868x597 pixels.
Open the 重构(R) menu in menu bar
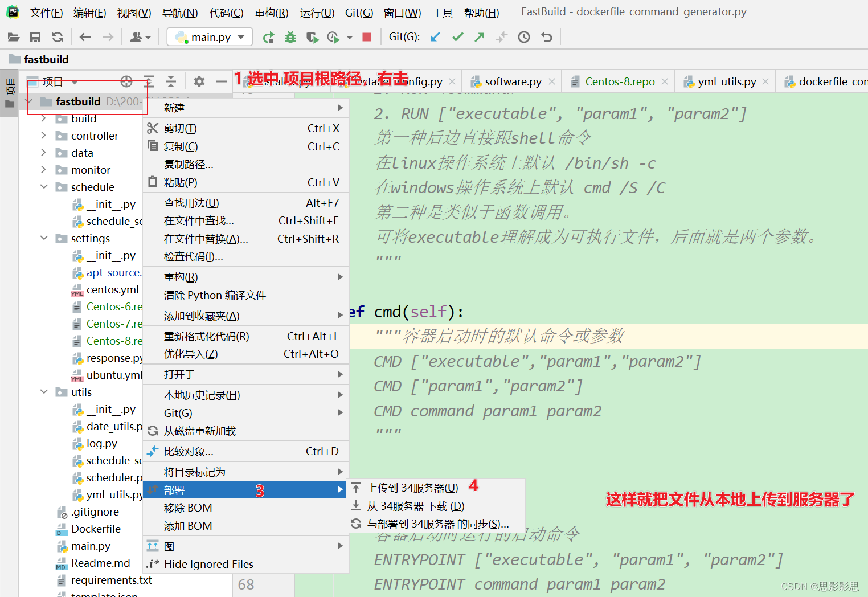tap(271, 13)
